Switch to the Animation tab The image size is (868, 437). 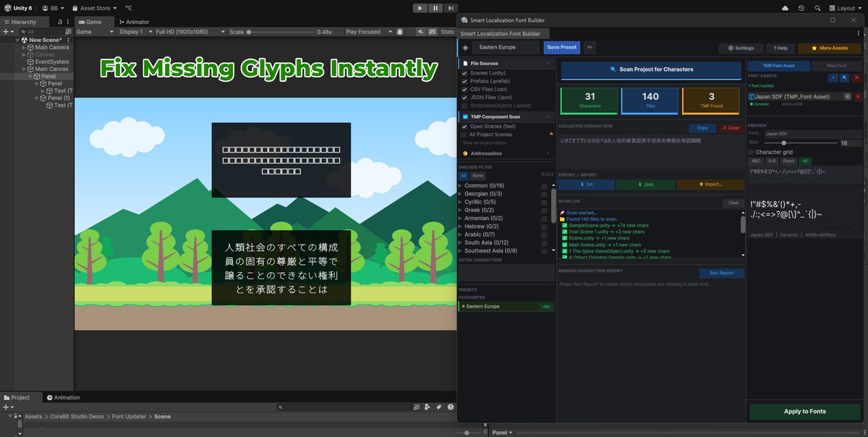63,397
